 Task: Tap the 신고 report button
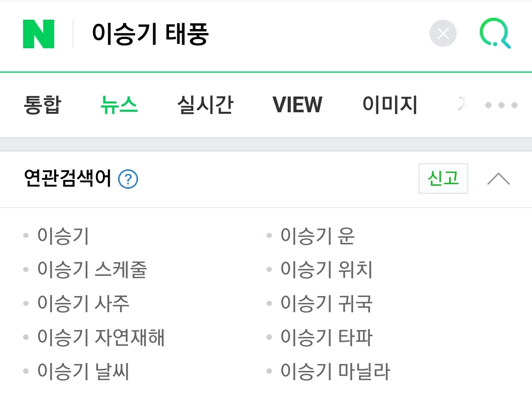coord(442,179)
